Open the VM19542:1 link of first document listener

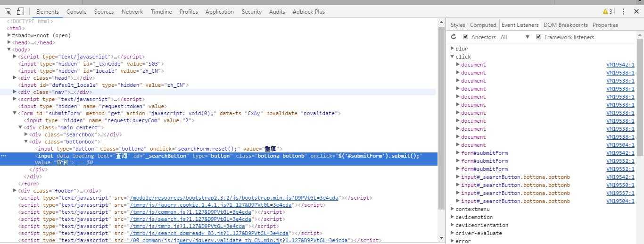pos(620,65)
